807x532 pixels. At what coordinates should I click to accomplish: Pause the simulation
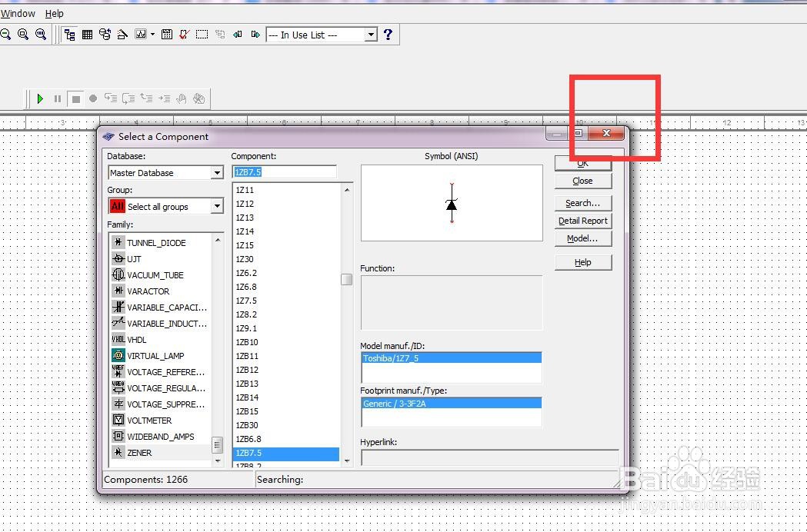(58, 98)
